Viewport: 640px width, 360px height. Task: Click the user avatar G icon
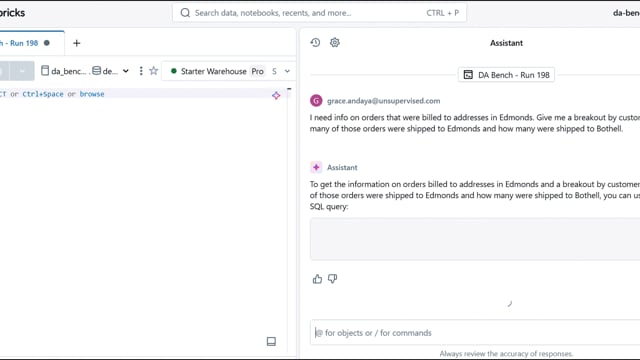click(x=316, y=100)
